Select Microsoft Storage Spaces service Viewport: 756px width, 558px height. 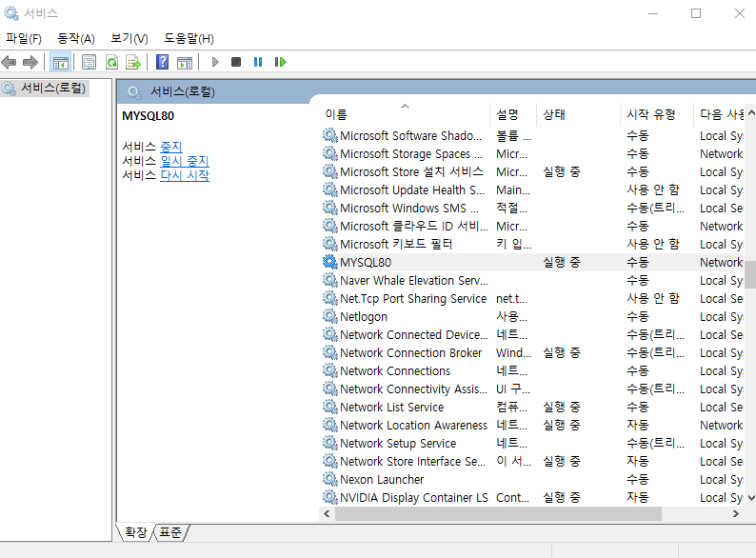point(533,154)
